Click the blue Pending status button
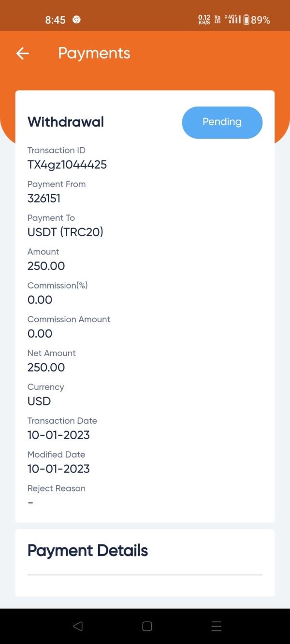Viewport: 290px width, 644px height. click(222, 122)
